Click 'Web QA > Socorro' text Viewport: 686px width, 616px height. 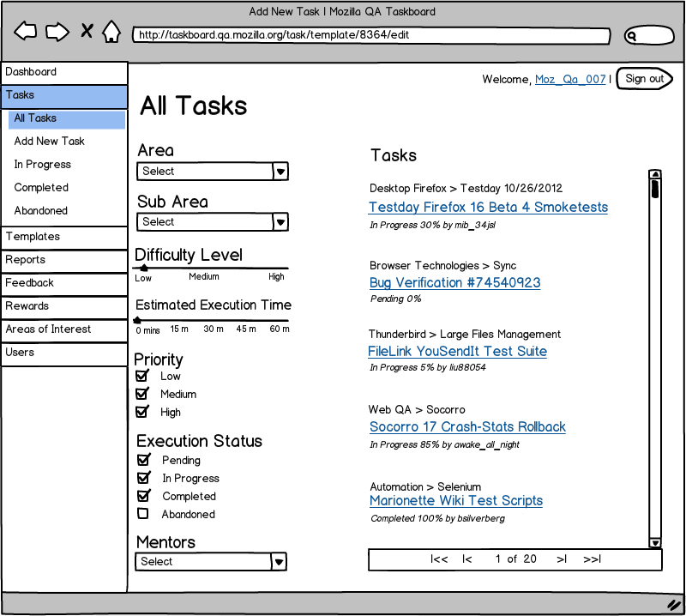[x=417, y=410]
